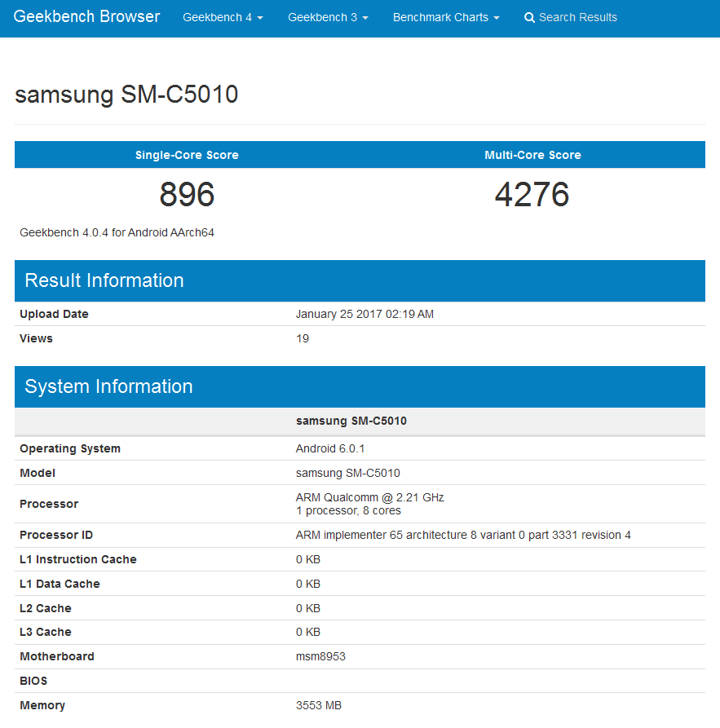Click the Views label
This screenshot has width=720, height=728.
click(36, 338)
